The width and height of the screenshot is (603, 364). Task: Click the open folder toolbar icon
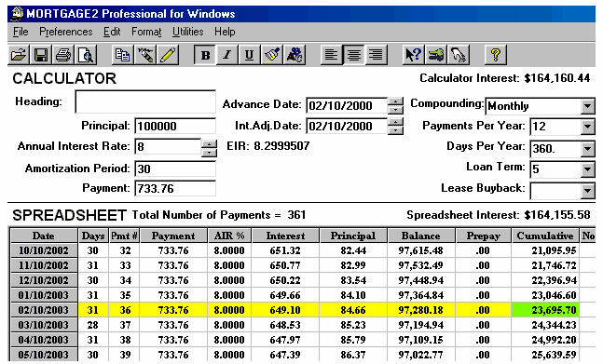pyautogui.click(x=19, y=55)
